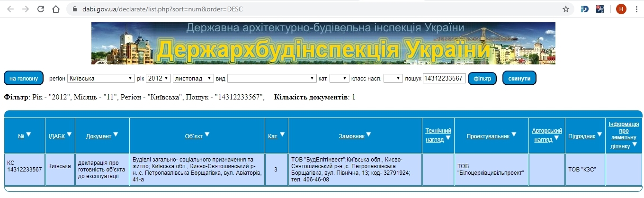Open the кат. category dropdown
This screenshot has height=198, width=644.
(x=339, y=78)
